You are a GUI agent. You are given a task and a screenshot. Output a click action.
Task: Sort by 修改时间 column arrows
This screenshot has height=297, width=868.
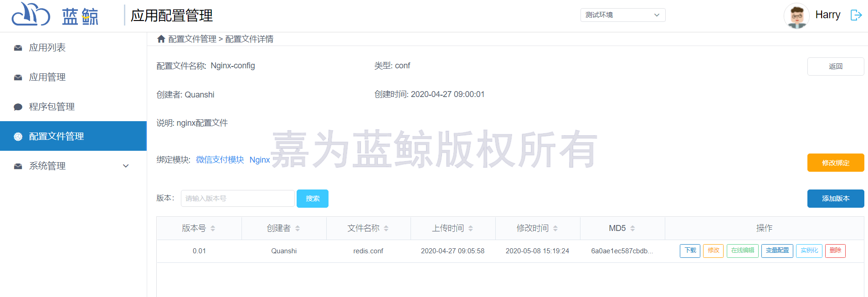(x=555, y=228)
